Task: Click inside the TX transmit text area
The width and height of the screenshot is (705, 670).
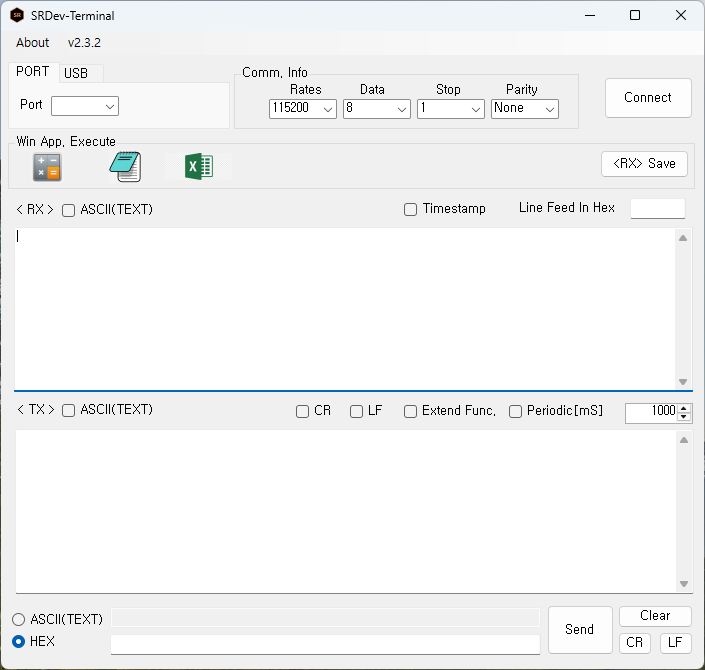Action: click(x=345, y=511)
